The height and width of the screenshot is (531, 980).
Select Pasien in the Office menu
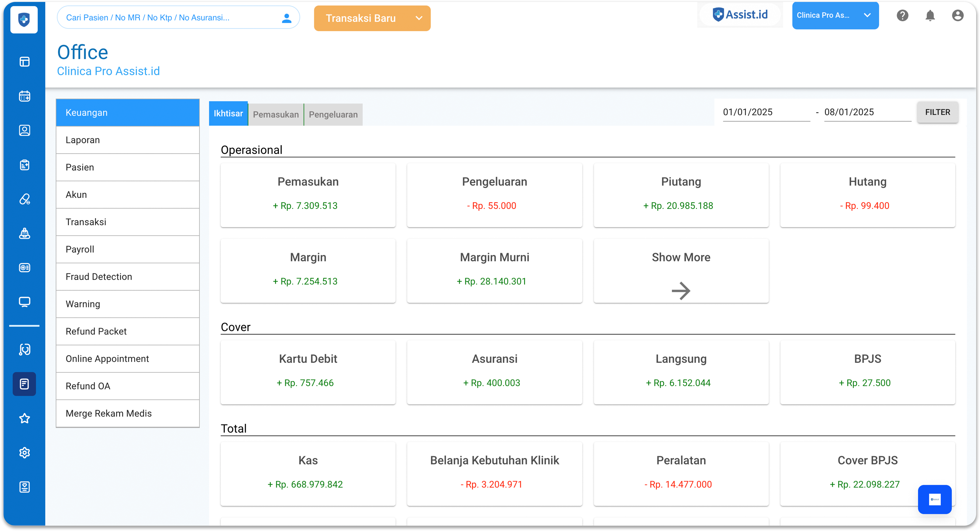coord(128,167)
